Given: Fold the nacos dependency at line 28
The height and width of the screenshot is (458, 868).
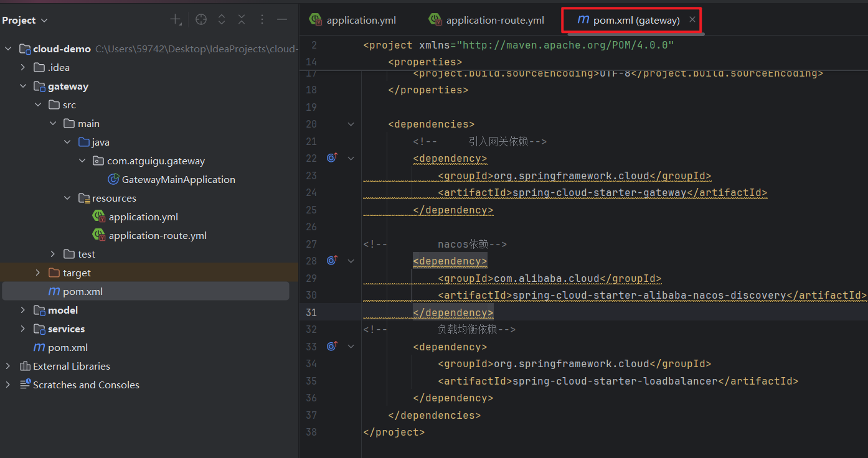Looking at the screenshot, I should tap(351, 261).
